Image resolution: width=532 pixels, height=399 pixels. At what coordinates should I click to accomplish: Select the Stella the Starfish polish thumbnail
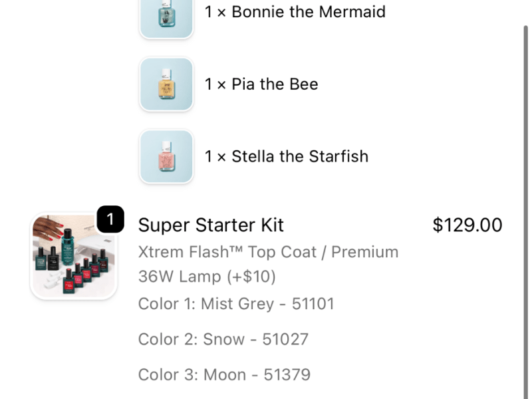[x=166, y=156]
